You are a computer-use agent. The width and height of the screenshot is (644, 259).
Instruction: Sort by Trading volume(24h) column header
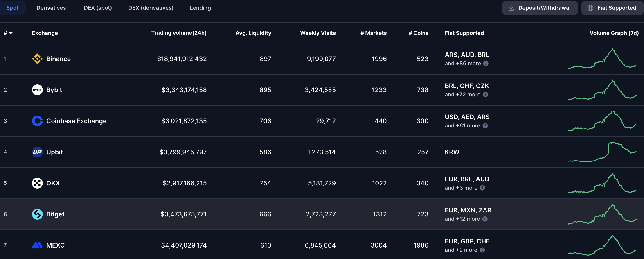tap(179, 33)
